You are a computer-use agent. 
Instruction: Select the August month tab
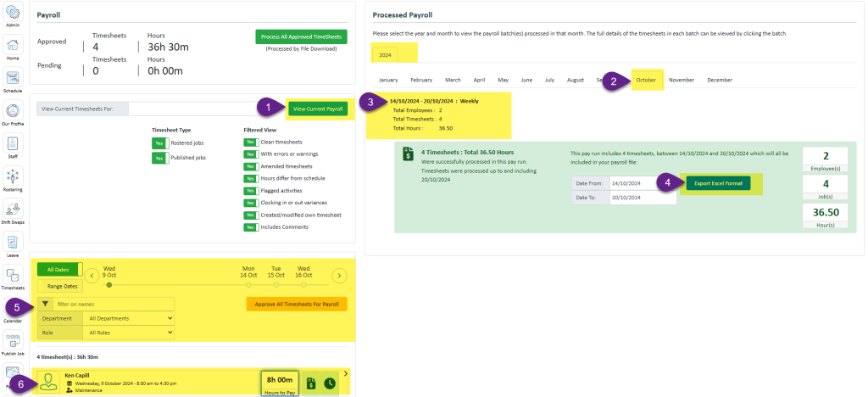[576, 80]
